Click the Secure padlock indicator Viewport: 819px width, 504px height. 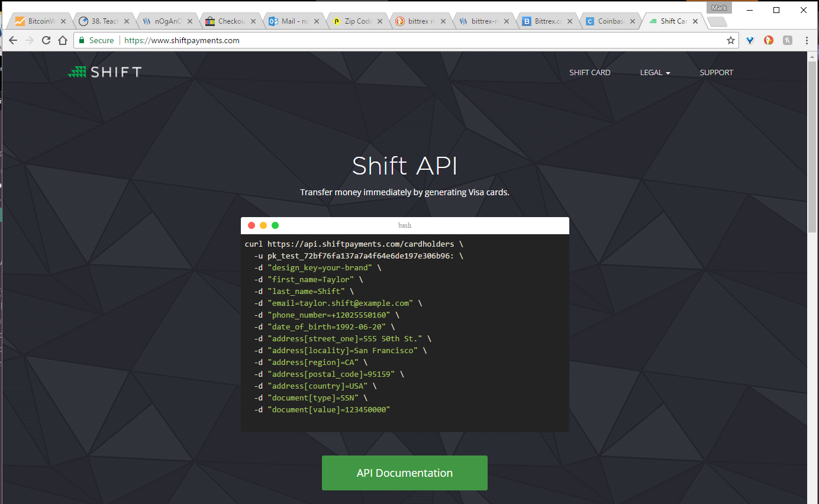point(96,40)
